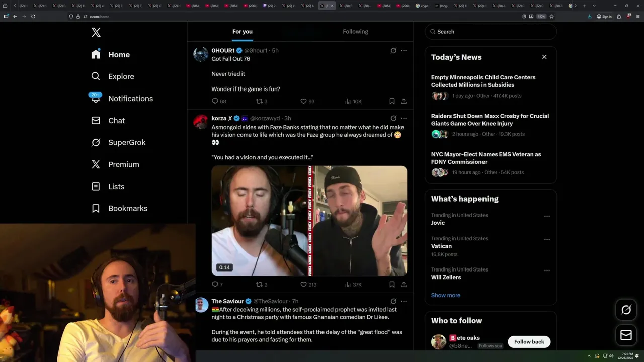The width and height of the screenshot is (644, 362).
Task: Ask Grok about korza's post
Action: (x=393, y=118)
